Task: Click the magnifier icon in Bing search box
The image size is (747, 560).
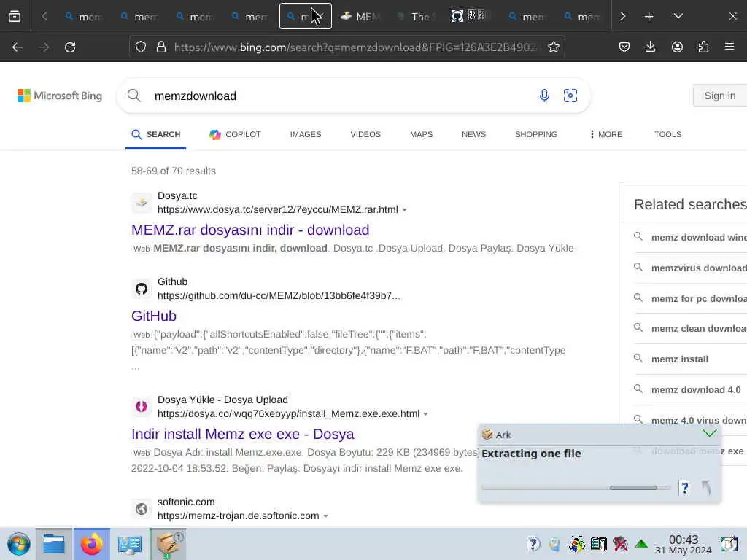Action: click(x=134, y=96)
